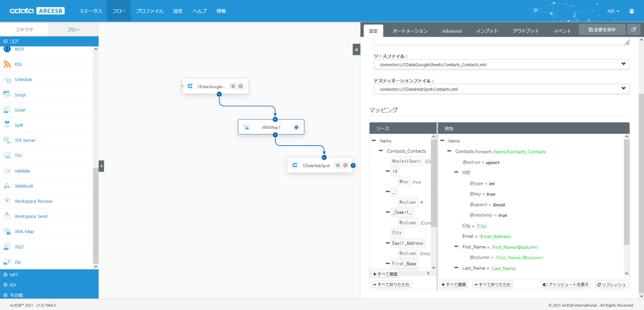Screen dimensions: 644x310
Task: Select the Workspace Send connector icon
Action: click(x=7, y=217)
